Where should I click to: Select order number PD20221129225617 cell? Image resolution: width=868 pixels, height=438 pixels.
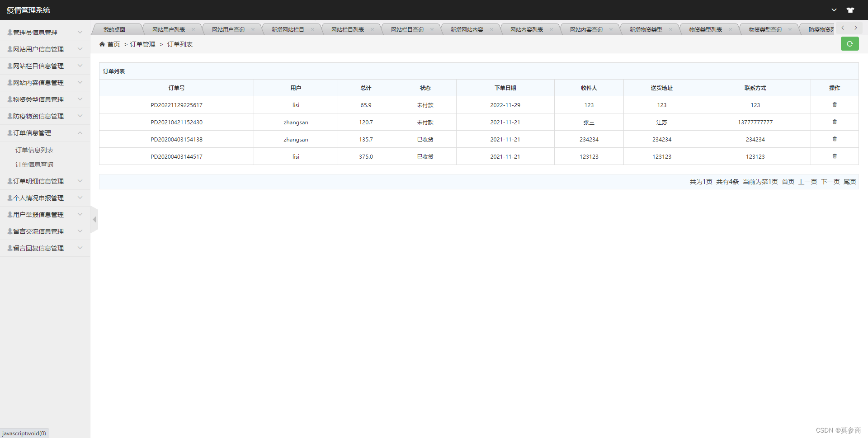[x=176, y=105]
